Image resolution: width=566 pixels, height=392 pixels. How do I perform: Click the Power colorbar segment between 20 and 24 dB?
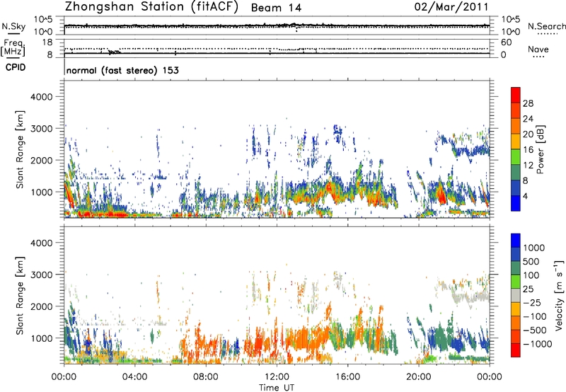(516, 127)
